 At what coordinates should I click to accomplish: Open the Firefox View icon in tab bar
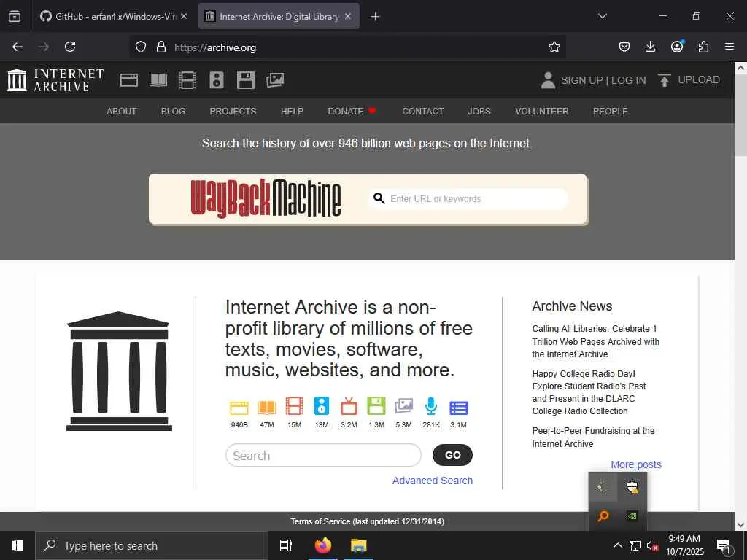pyautogui.click(x=15, y=16)
